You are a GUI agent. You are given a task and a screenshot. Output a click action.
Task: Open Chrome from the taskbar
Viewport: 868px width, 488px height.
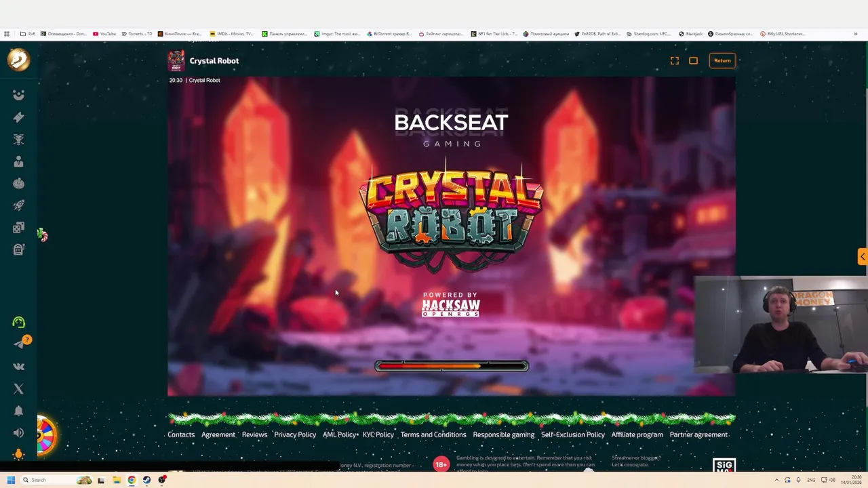click(132, 480)
